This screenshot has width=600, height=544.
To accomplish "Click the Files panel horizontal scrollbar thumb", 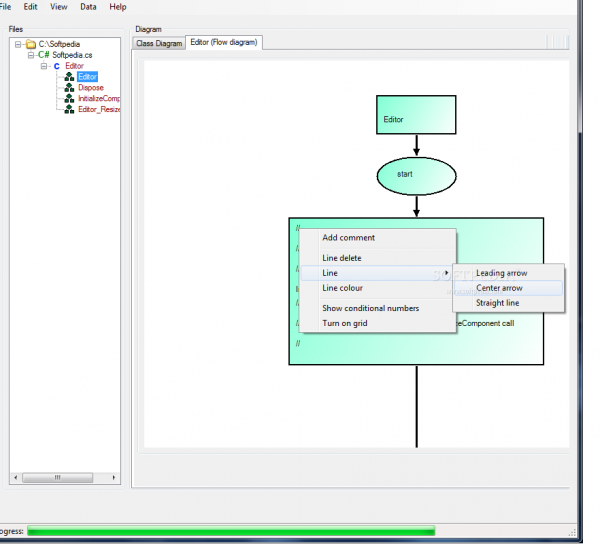I will [58, 477].
